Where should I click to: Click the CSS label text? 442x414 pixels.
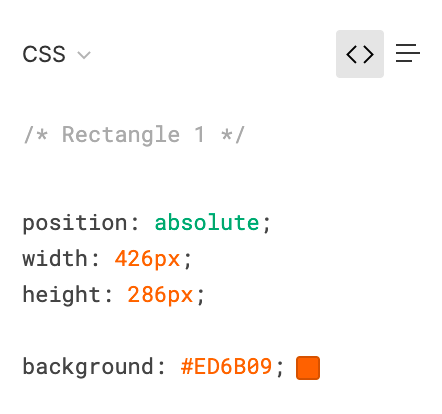click(44, 54)
